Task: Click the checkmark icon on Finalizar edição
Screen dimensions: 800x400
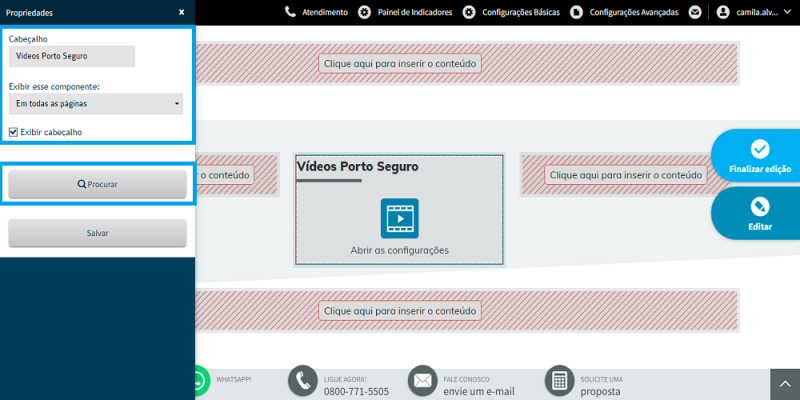Action: pos(760,149)
